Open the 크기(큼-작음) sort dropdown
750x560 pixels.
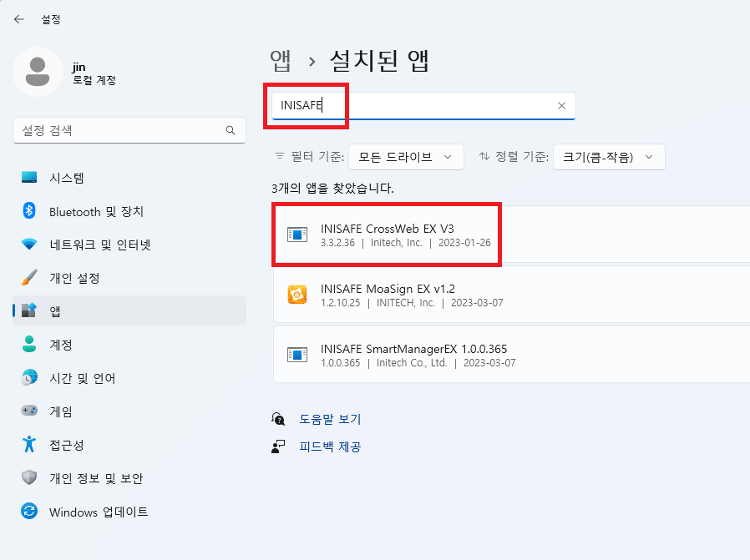(609, 157)
